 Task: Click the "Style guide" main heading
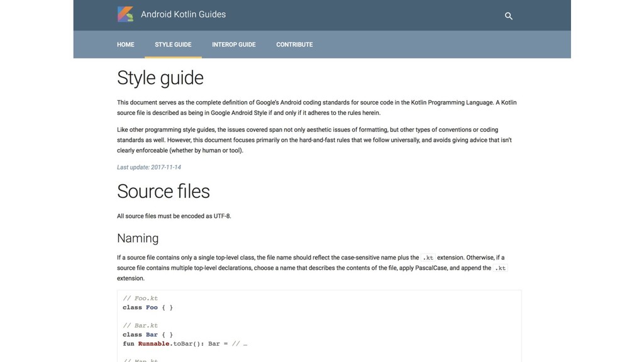[160, 78]
